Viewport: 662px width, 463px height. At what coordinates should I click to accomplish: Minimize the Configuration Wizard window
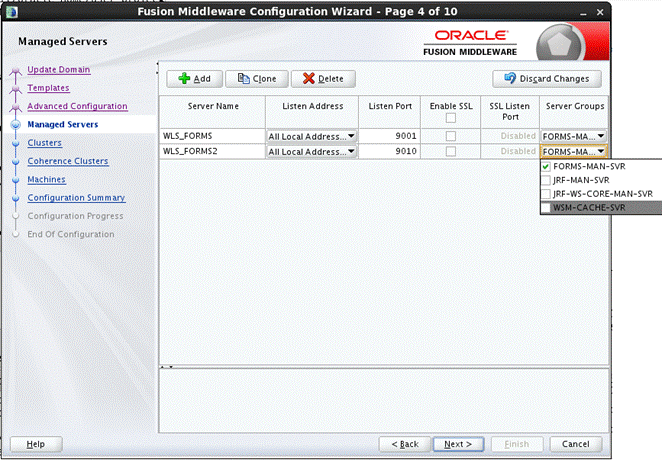click(x=583, y=13)
